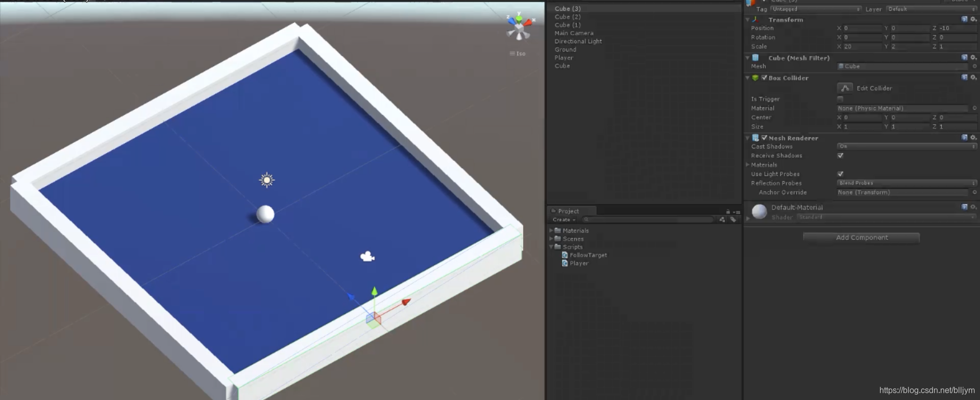This screenshot has width=980, height=400.
Task: Click the Edit Collider button
Action: (845, 88)
